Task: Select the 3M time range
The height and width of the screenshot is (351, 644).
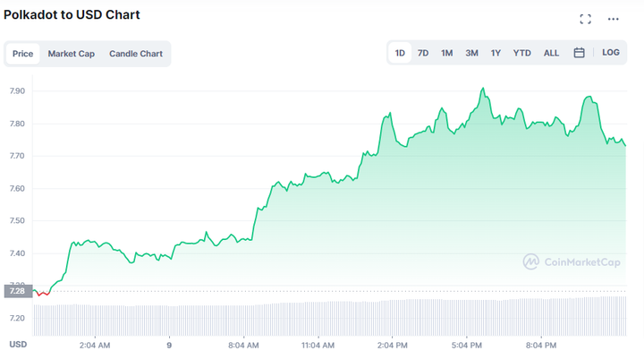Action: coord(471,53)
